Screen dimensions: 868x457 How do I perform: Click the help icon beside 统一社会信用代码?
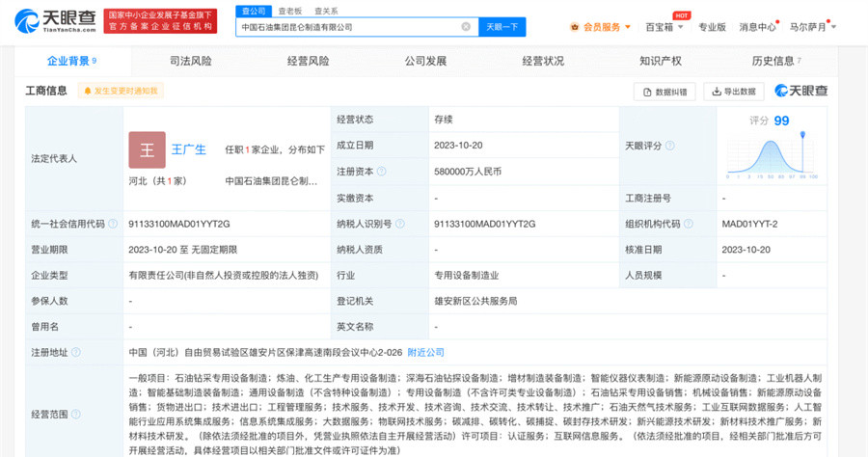[113, 224]
